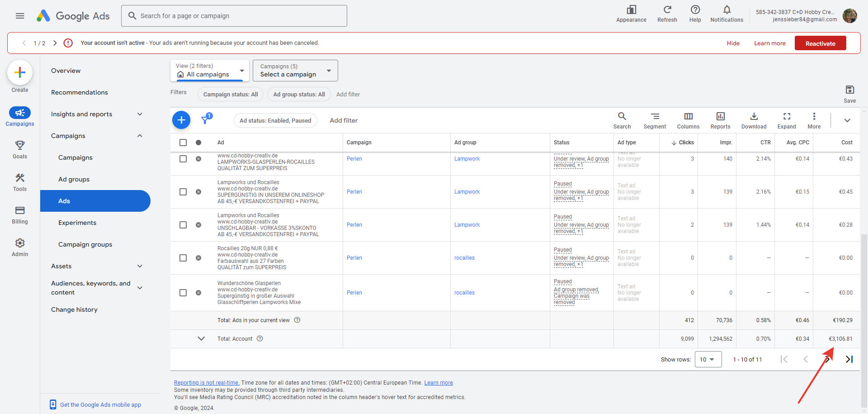
Task: Open the Billing section
Action: tap(20, 215)
